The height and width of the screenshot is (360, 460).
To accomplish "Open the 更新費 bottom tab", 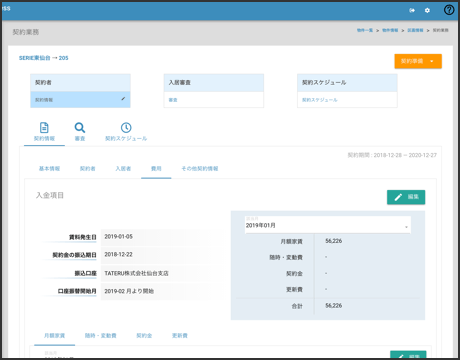I will point(180,336).
